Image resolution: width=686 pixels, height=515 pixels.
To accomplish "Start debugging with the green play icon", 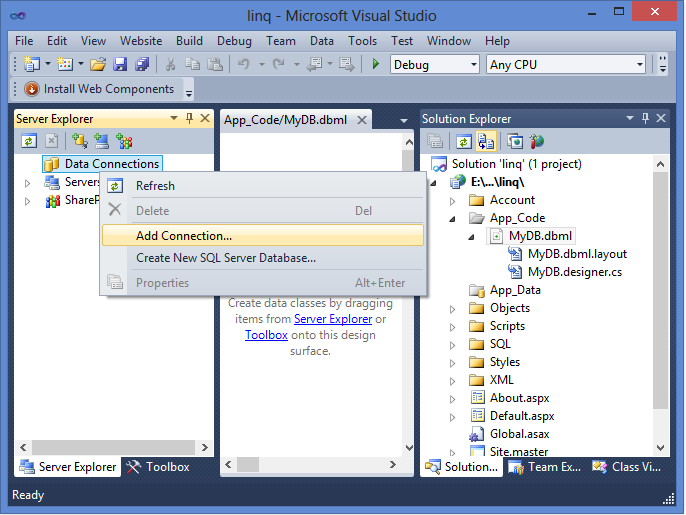I will (375, 64).
